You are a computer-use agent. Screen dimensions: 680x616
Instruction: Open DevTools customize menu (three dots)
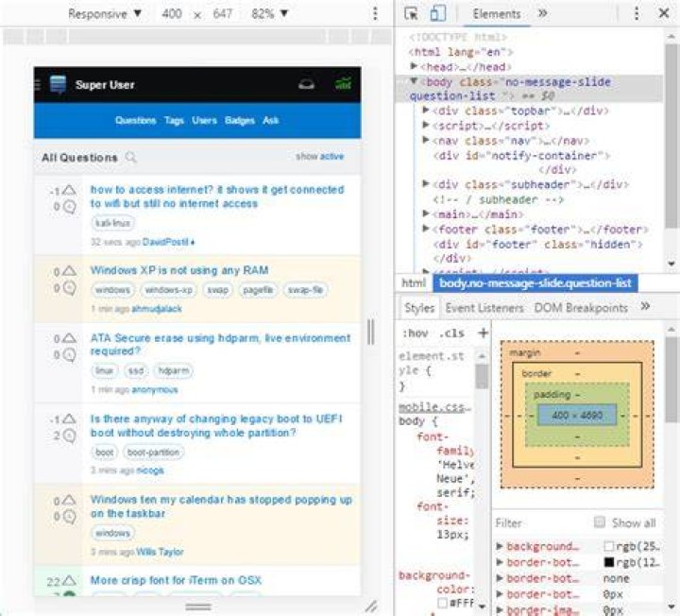[637, 13]
